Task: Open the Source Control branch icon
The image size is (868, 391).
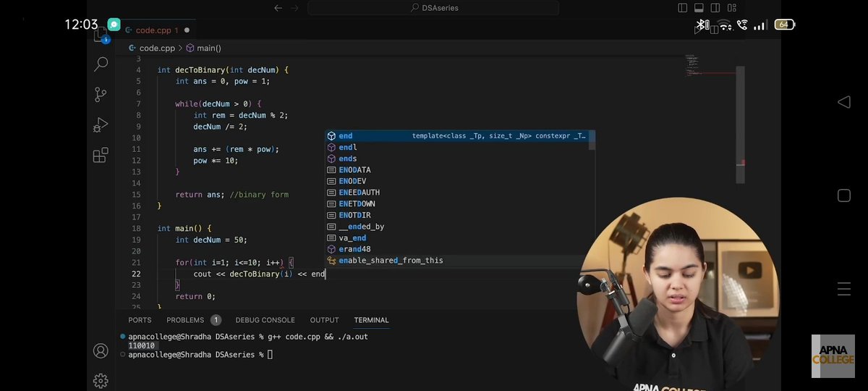Action: click(x=101, y=94)
